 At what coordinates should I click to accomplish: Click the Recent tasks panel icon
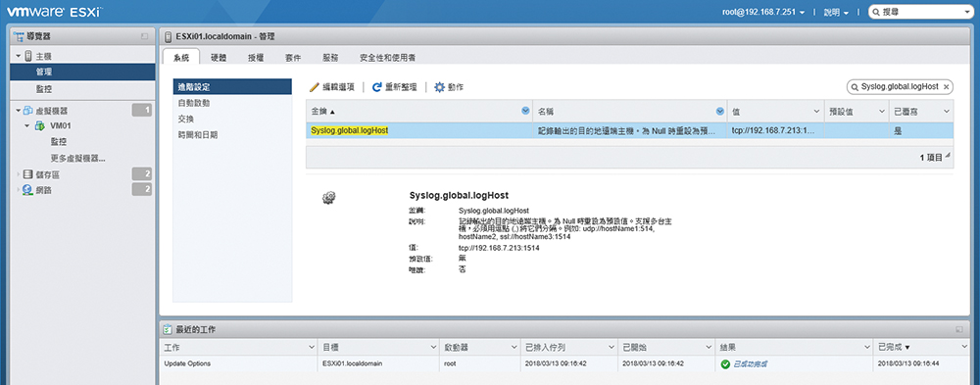click(168, 329)
